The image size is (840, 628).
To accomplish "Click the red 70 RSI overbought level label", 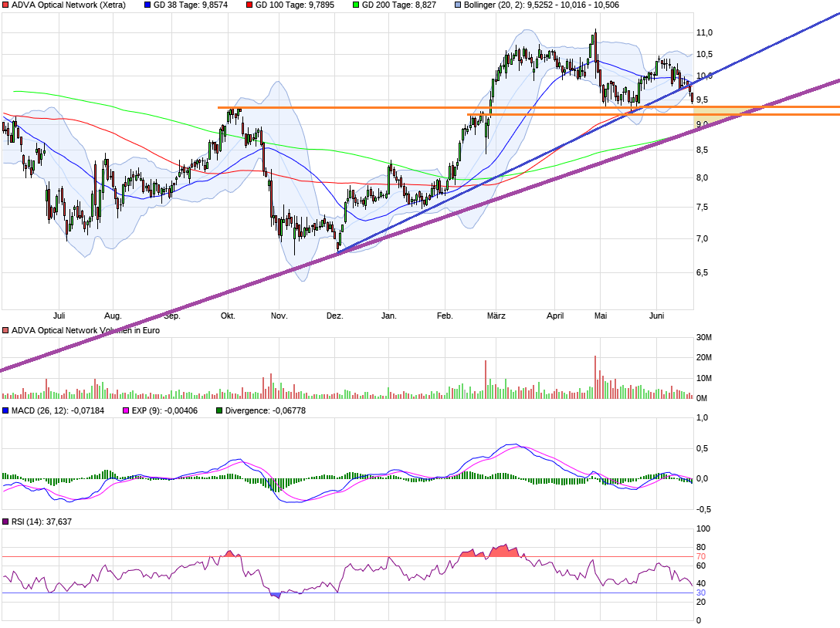I will point(700,556).
